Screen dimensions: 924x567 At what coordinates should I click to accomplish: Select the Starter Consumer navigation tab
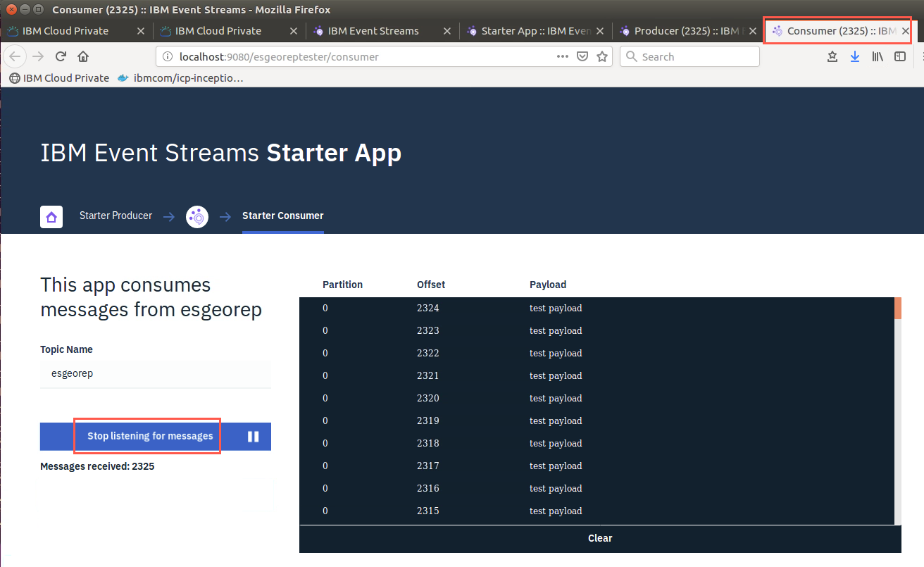pyautogui.click(x=283, y=216)
